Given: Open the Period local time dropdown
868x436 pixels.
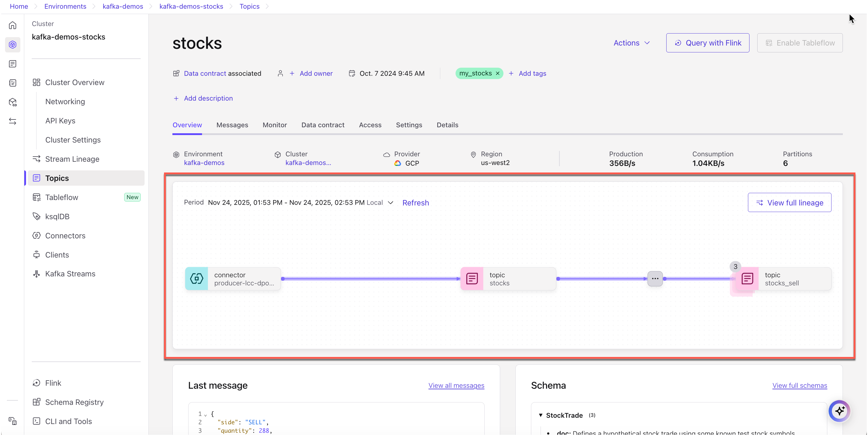Looking at the screenshot, I should [x=391, y=202].
